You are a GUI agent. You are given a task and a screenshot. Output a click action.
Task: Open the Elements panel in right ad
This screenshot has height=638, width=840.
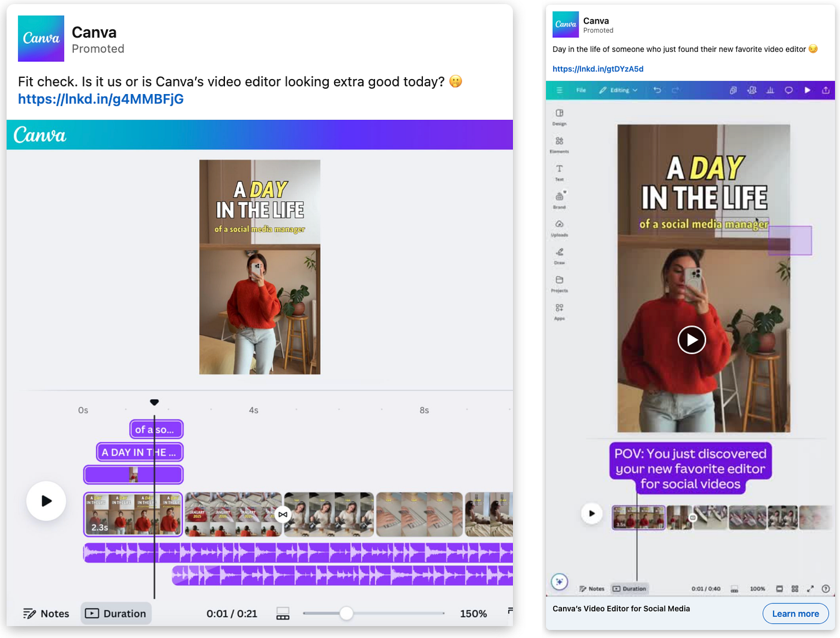tap(559, 144)
